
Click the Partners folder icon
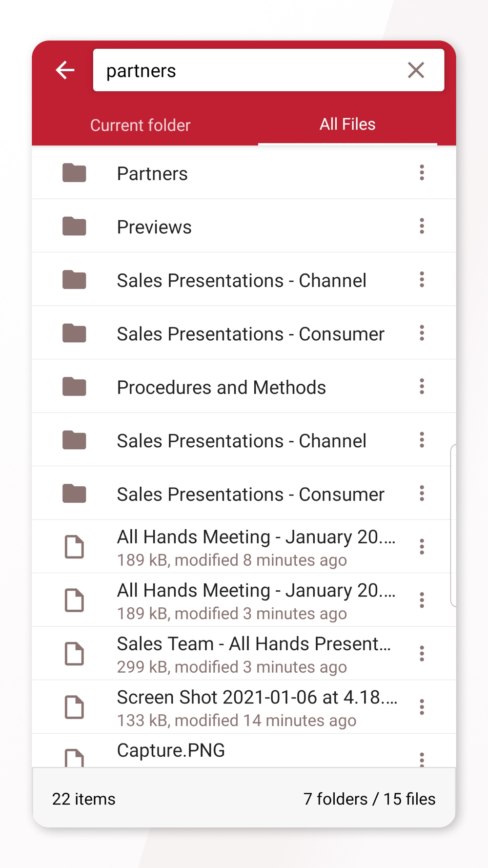(74, 173)
